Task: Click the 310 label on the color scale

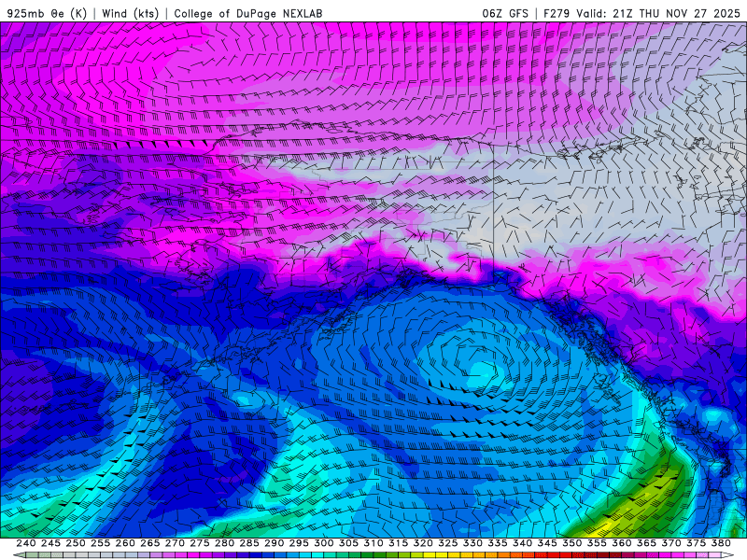Action: 373,543
